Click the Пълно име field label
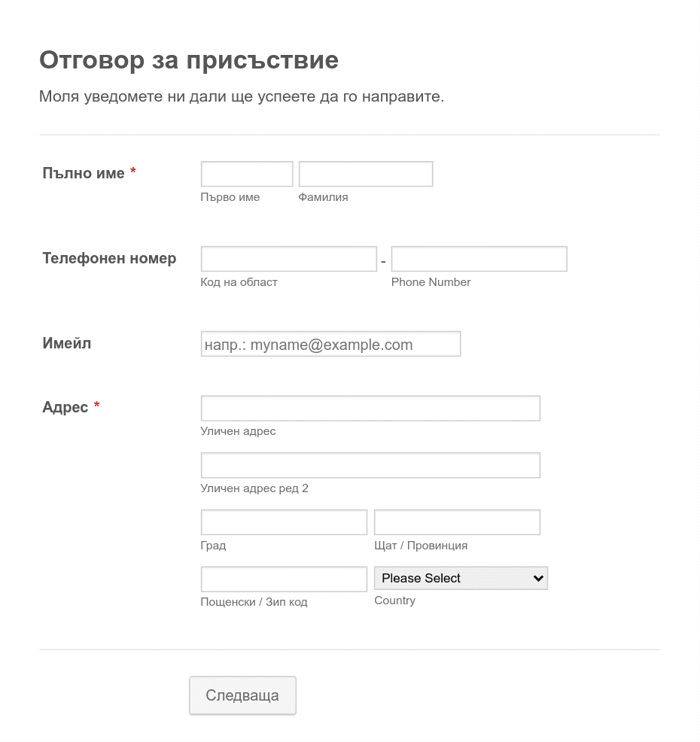The image size is (700, 742). (84, 173)
